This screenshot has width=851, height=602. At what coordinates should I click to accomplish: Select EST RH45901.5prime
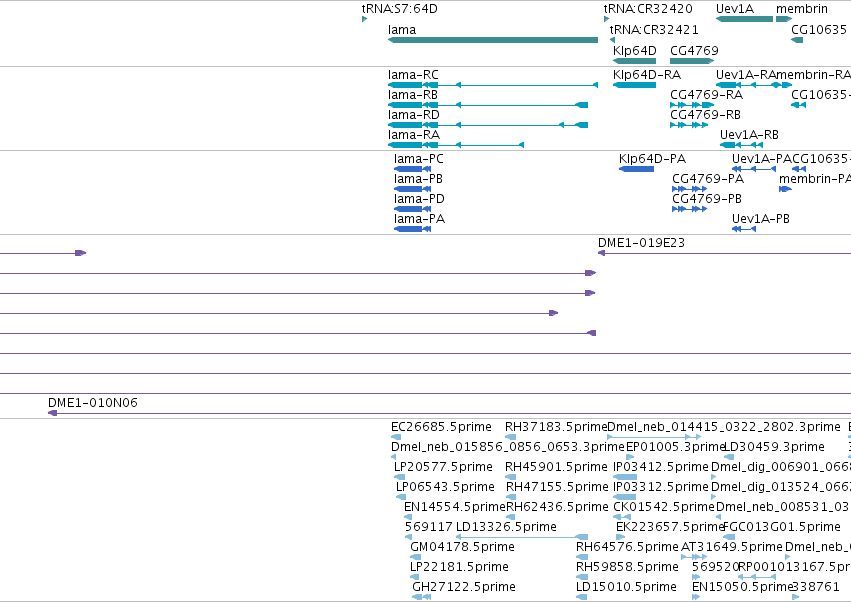point(510,477)
